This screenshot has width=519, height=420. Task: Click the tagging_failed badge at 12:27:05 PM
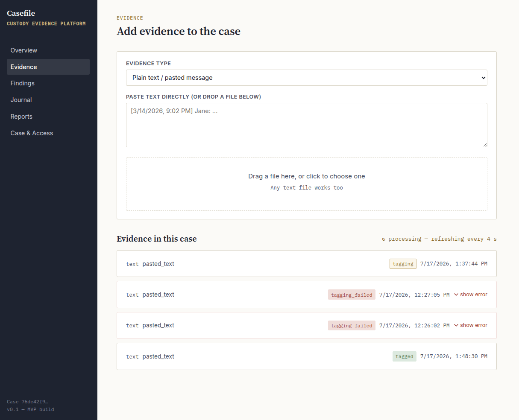pyautogui.click(x=352, y=295)
